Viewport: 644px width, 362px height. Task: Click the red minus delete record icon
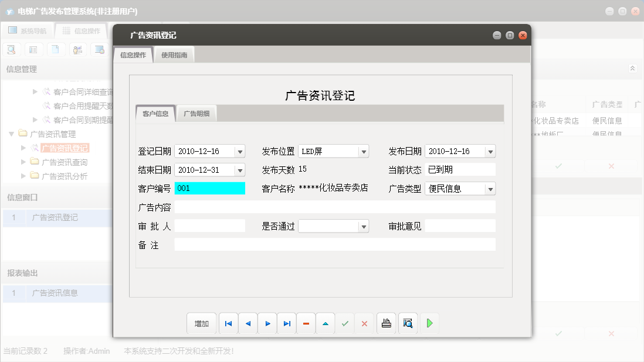point(306,323)
